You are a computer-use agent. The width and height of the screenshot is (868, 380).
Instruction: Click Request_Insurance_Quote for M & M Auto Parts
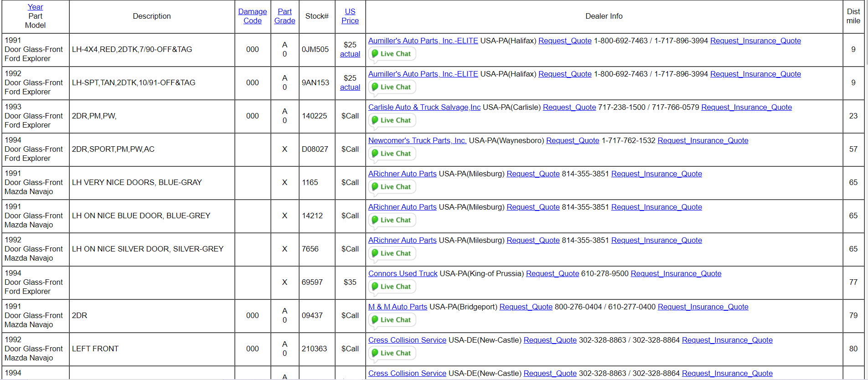coord(703,307)
